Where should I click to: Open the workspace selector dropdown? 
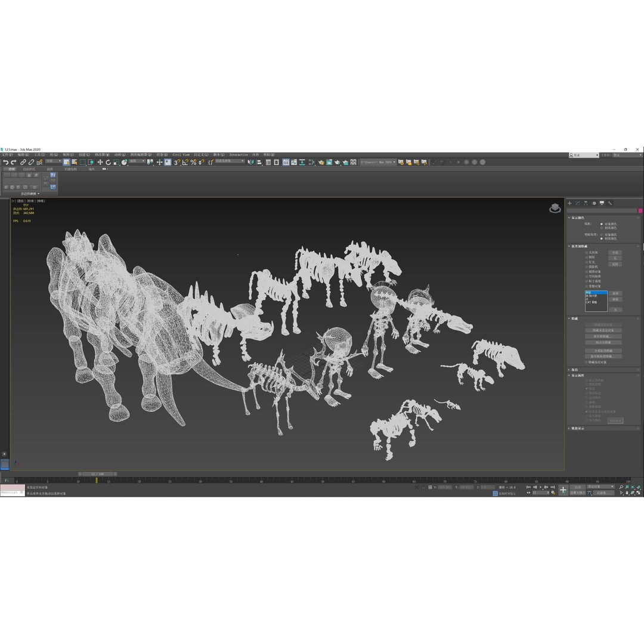click(627, 155)
